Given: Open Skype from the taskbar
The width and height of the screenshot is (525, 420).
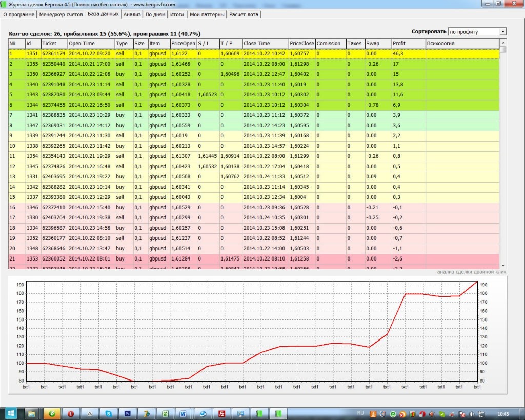Looking at the screenshot, I should (x=109, y=413).
